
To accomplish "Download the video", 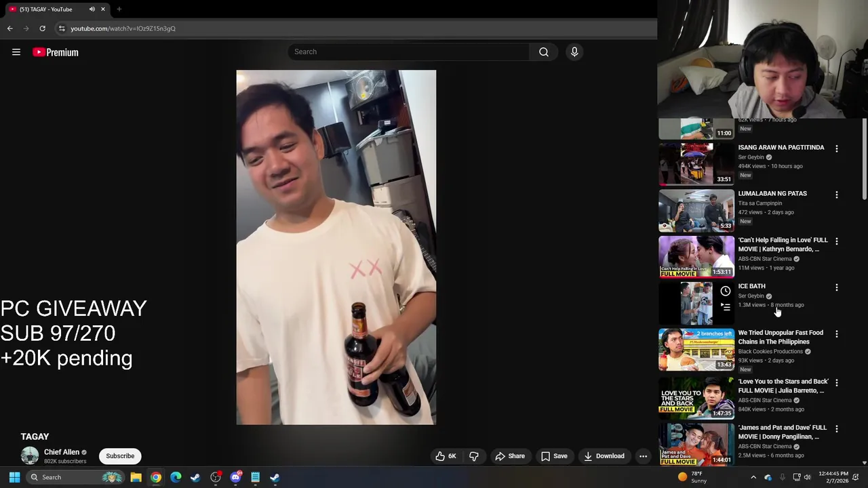I will click(604, 456).
